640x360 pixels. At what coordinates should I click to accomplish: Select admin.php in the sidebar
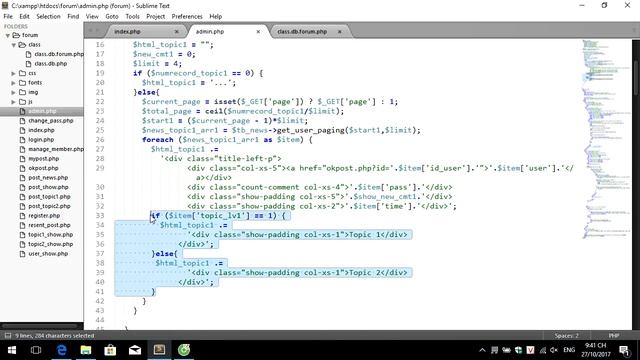[x=42, y=111]
